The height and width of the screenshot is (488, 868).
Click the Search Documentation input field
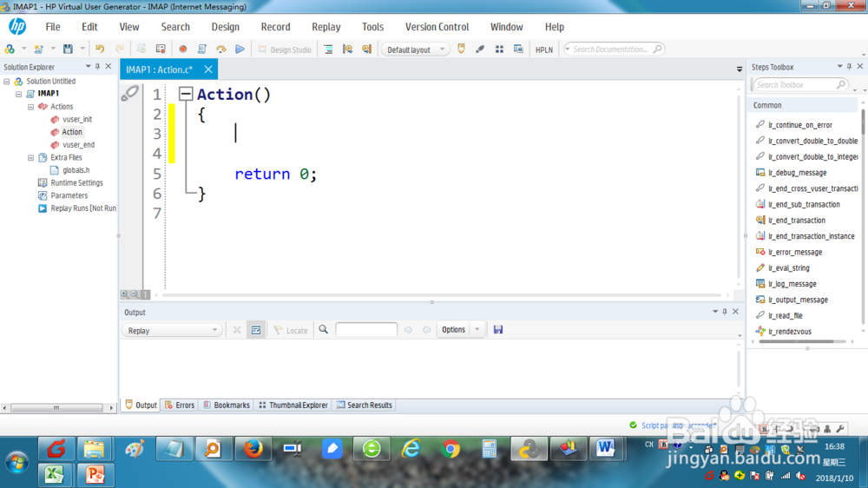click(614, 49)
